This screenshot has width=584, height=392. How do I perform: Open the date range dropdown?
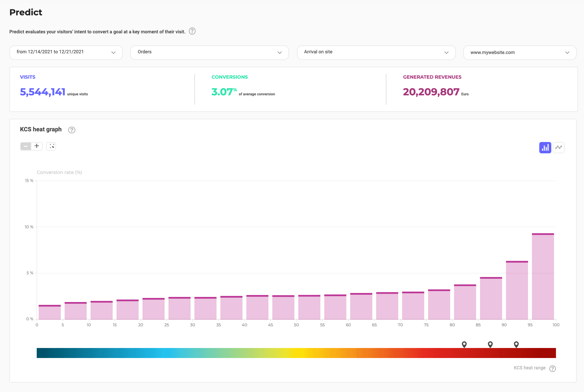pyautogui.click(x=66, y=52)
